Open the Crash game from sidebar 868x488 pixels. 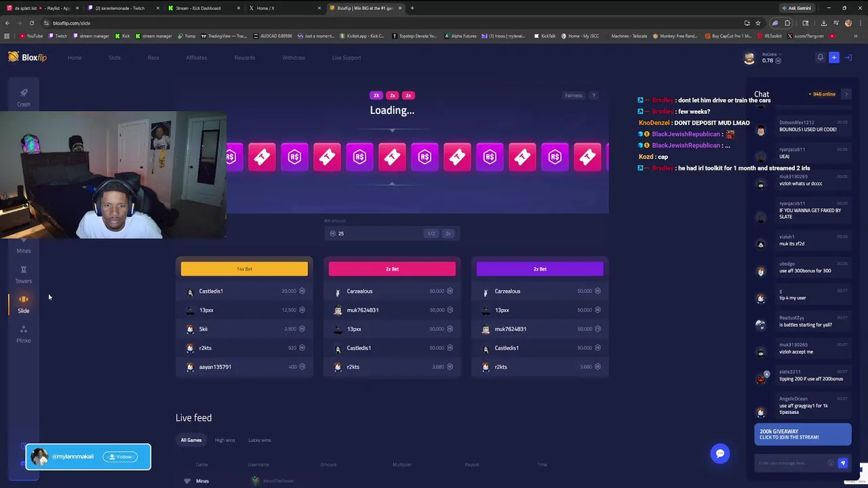[24, 97]
